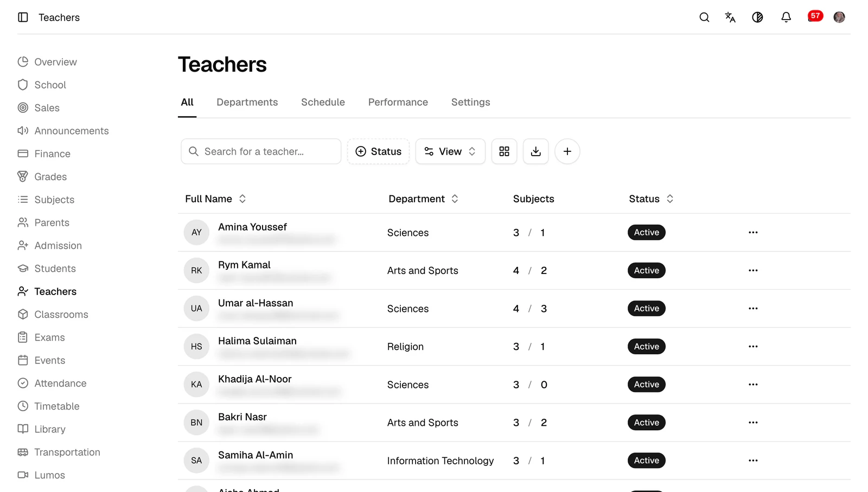Image resolution: width=868 pixels, height=492 pixels.
Task: Sort by Full Name column
Action: tap(215, 199)
